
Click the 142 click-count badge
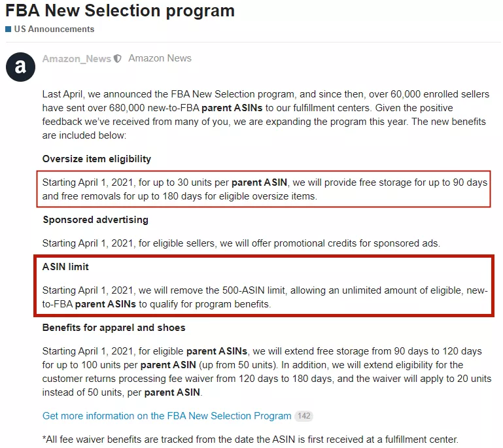(x=304, y=416)
